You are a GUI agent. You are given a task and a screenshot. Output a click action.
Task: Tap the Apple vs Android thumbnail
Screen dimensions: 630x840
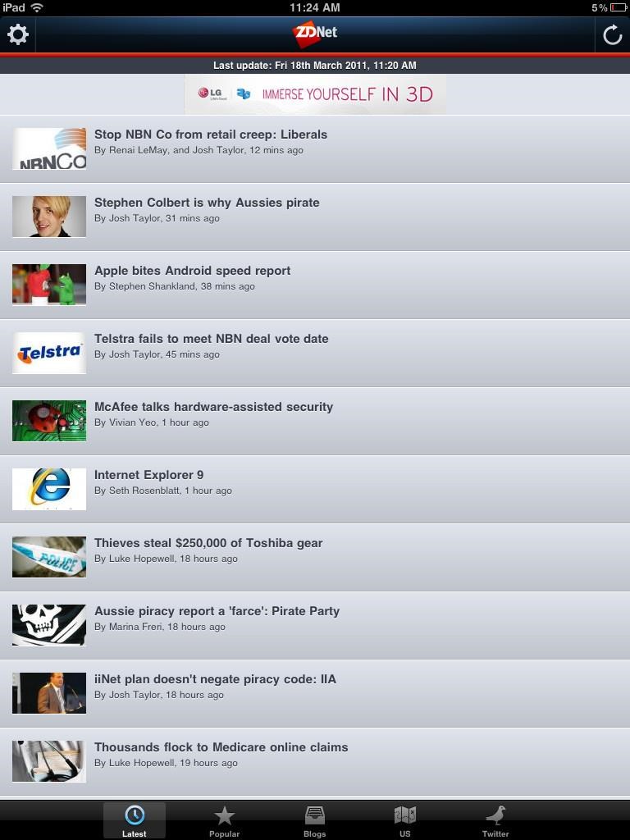tap(49, 285)
